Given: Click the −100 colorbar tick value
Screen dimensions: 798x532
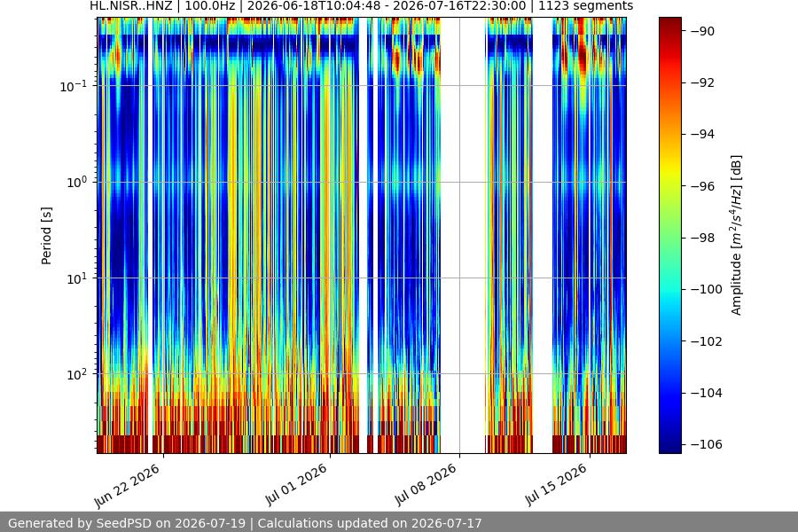Looking at the screenshot, I should 706,289.
